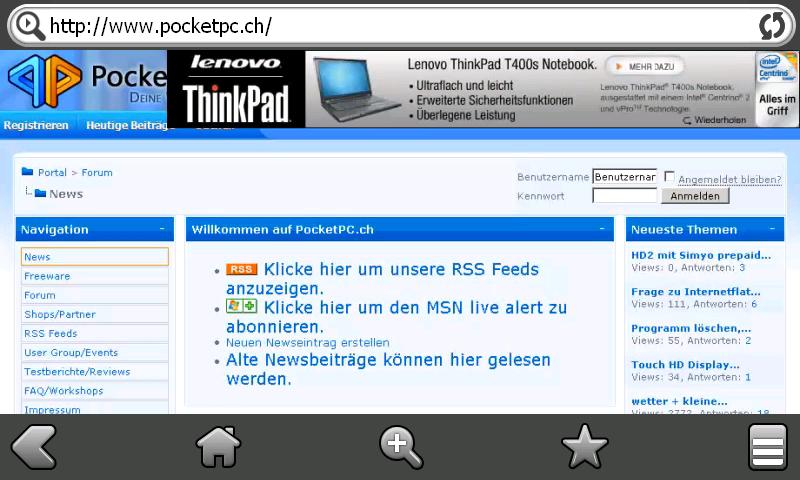
Task: Click the orange RSS badge icon
Action: [x=242, y=269]
